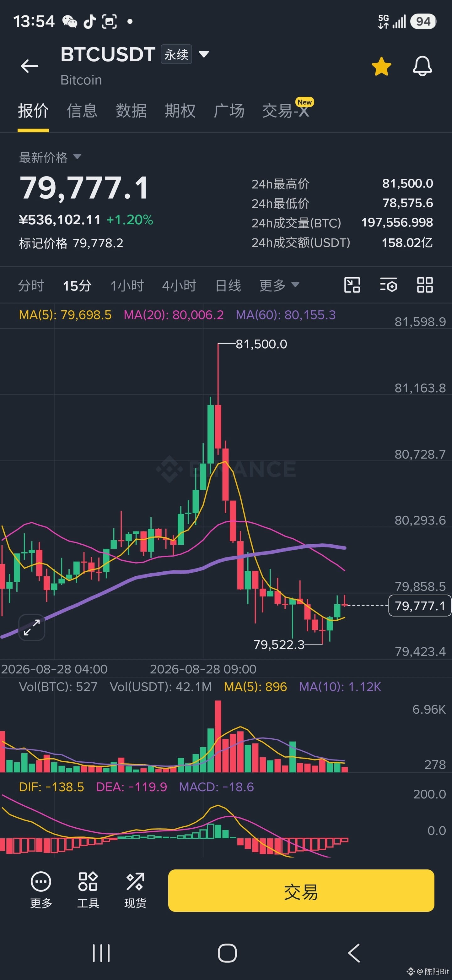Tap the WeChat notification icon in status bar
This screenshot has width=452, height=980.
(70, 22)
